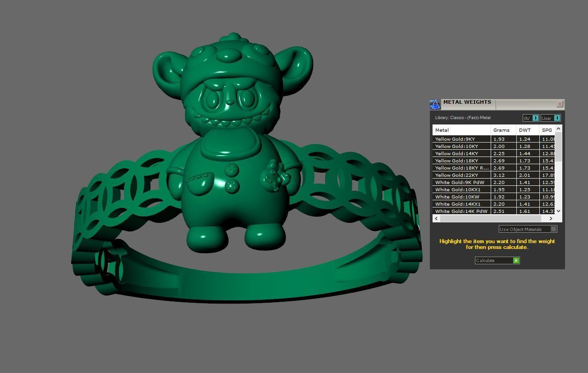588x373 pixels.
Task: Select the Yellow Gold:22KY row
Action: (494, 175)
